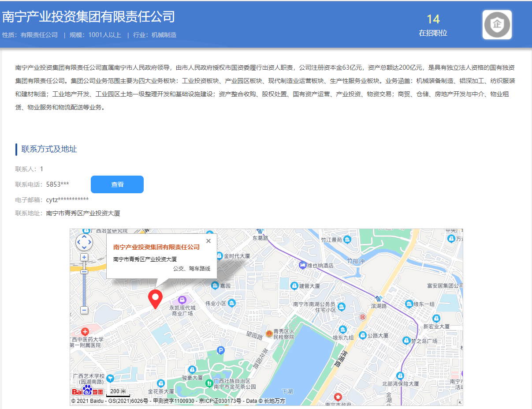Click the 埌东一组 residence icon
The image size is (532, 409).
point(409,304)
